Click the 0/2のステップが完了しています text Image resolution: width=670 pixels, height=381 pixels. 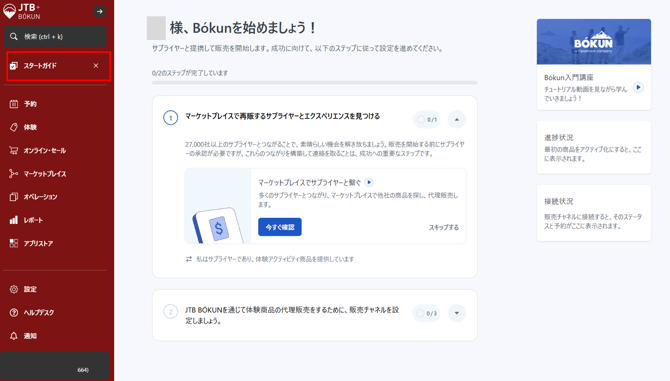(x=190, y=73)
